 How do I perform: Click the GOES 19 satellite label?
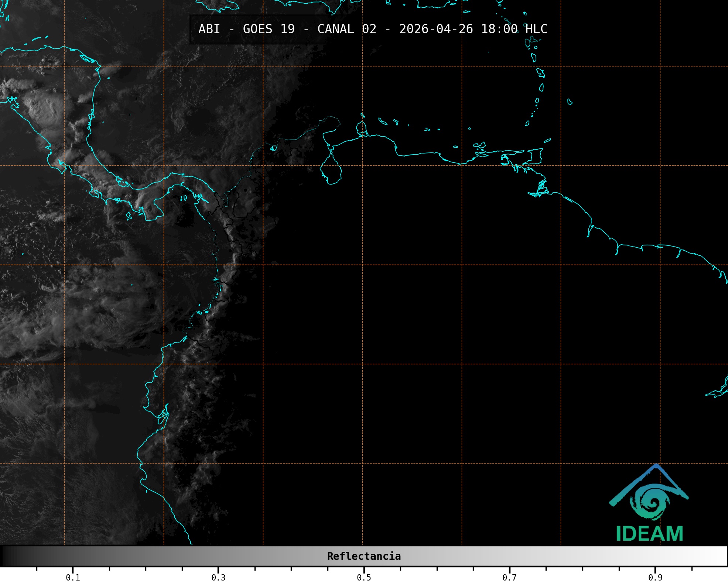pyautogui.click(x=269, y=29)
